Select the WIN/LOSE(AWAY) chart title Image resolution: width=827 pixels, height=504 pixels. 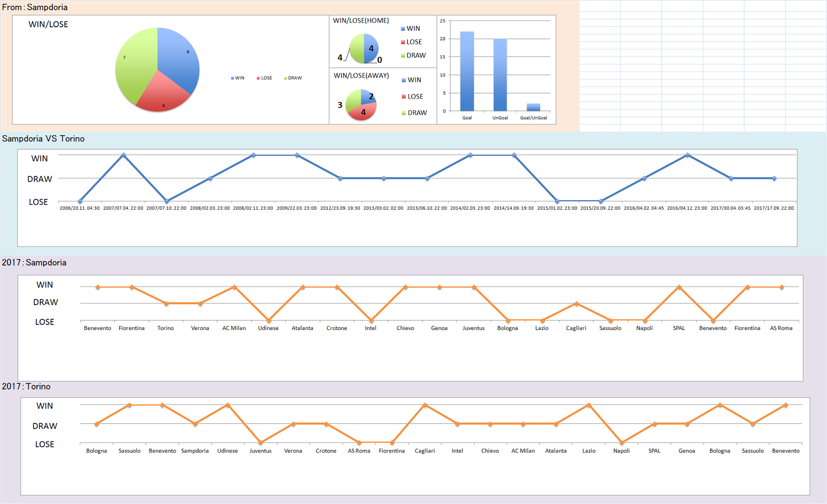361,75
